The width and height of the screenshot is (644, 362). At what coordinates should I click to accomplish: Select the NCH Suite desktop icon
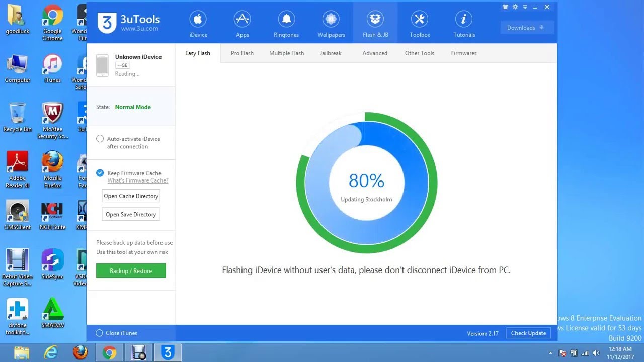click(x=52, y=216)
